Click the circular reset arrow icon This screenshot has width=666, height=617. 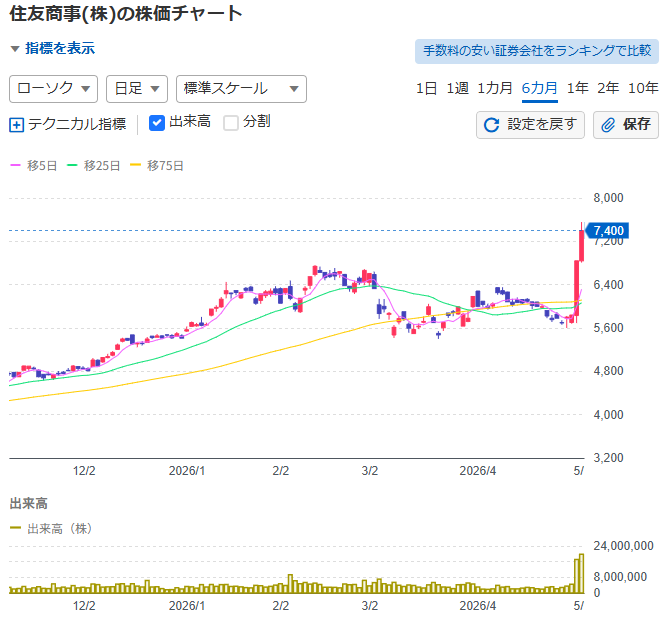(x=491, y=125)
